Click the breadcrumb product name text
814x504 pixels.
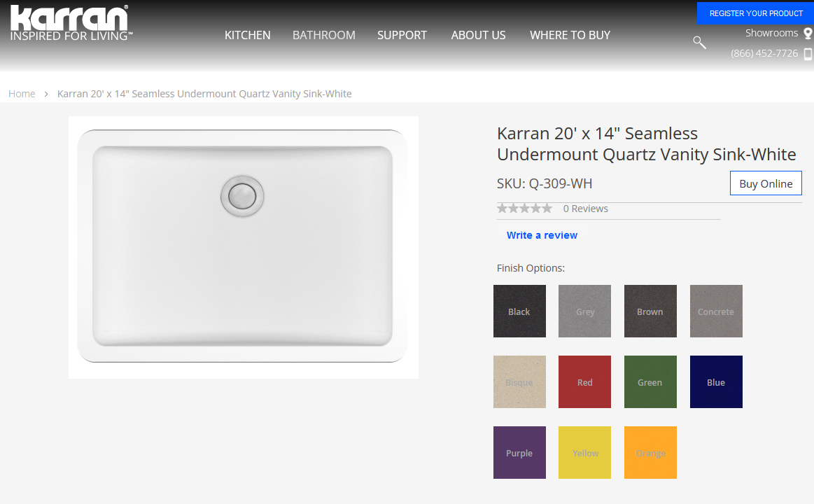204,94
